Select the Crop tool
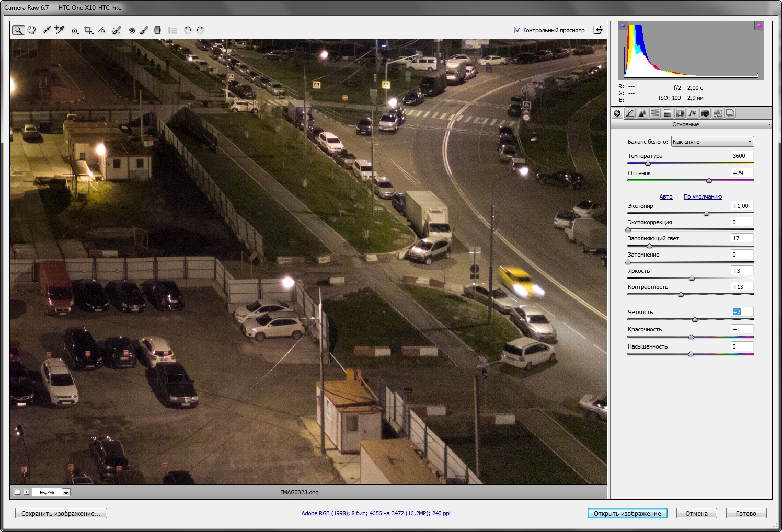The height and width of the screenshot is (532, 782). click(x=88, y=30)
